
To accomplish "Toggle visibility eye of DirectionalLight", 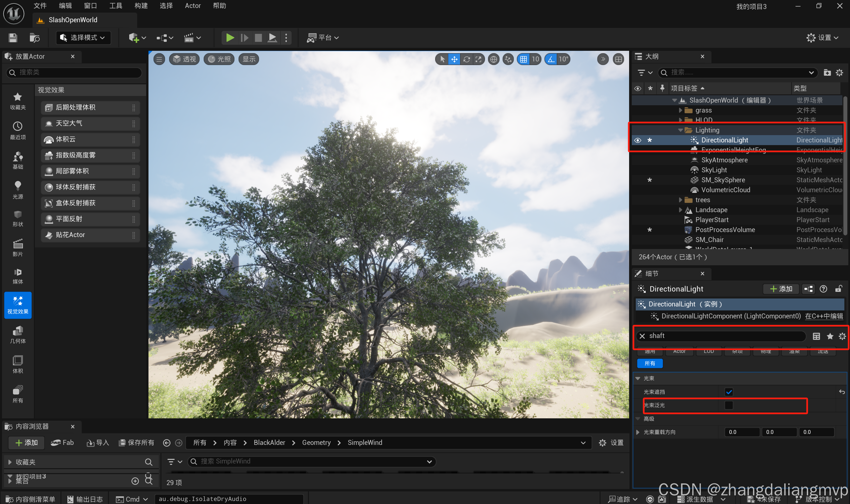I will click(638, 140).
